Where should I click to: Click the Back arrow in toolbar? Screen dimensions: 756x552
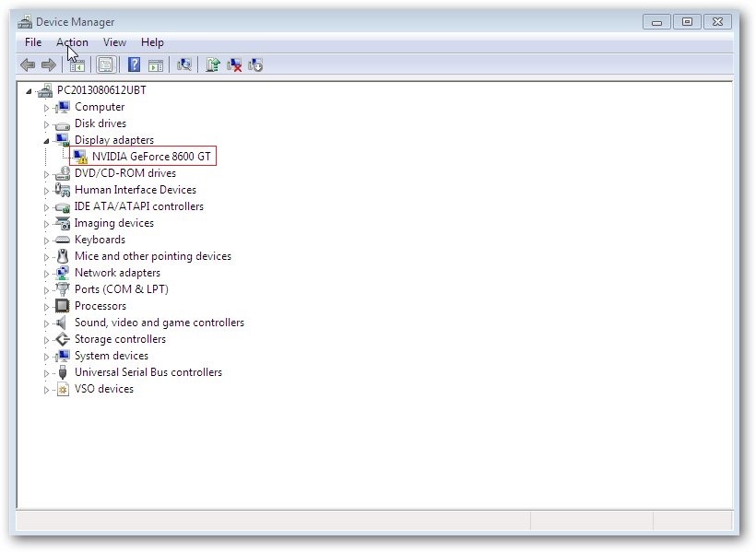pyautogui.click(x=28, y=65)
